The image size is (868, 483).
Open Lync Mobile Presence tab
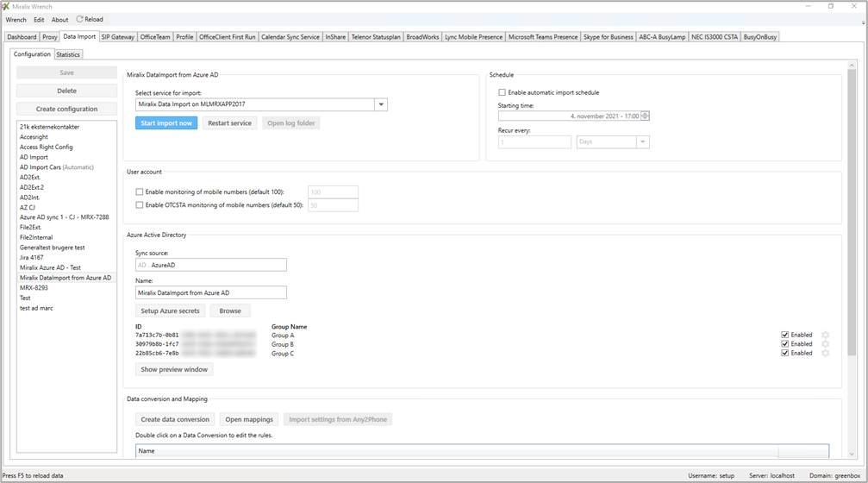[474, 37]
